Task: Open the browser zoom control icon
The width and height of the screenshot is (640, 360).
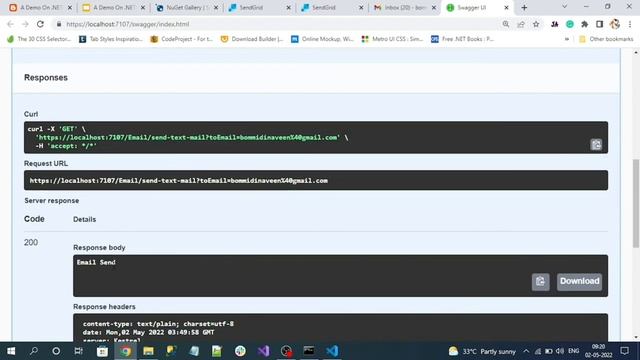Action: (506, 24)
